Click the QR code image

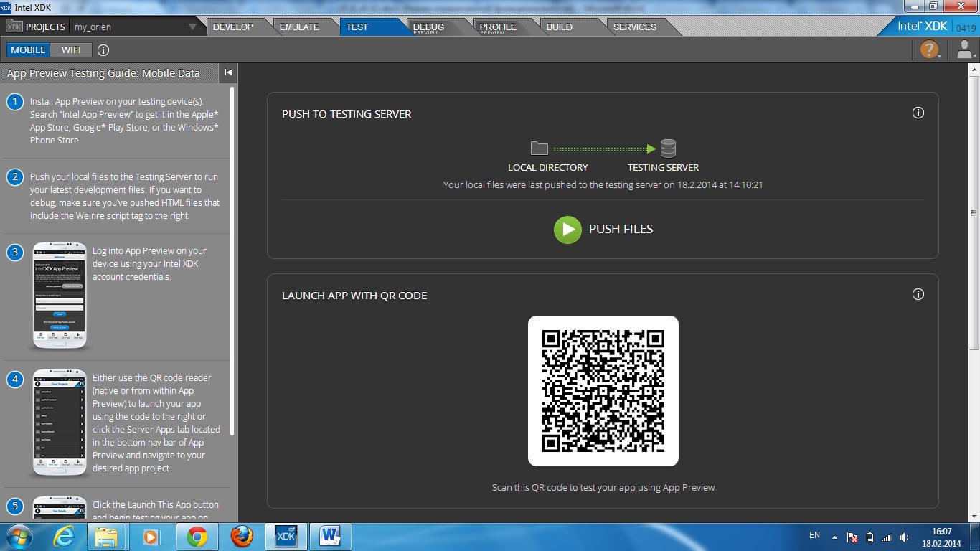[603, 391]
